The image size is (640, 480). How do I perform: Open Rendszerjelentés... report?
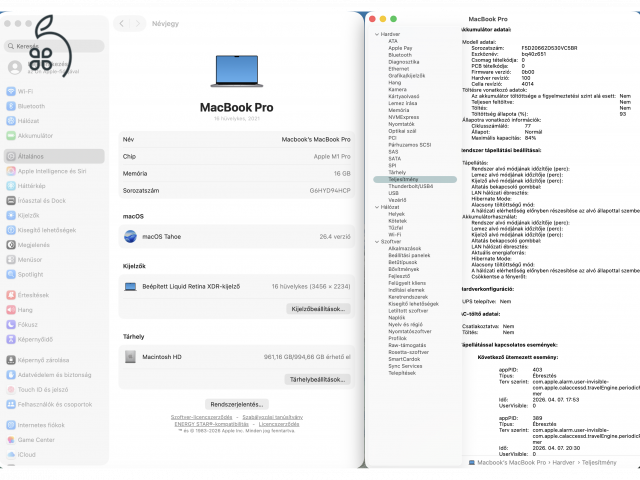pyautogui.click(x=237, y=404)
